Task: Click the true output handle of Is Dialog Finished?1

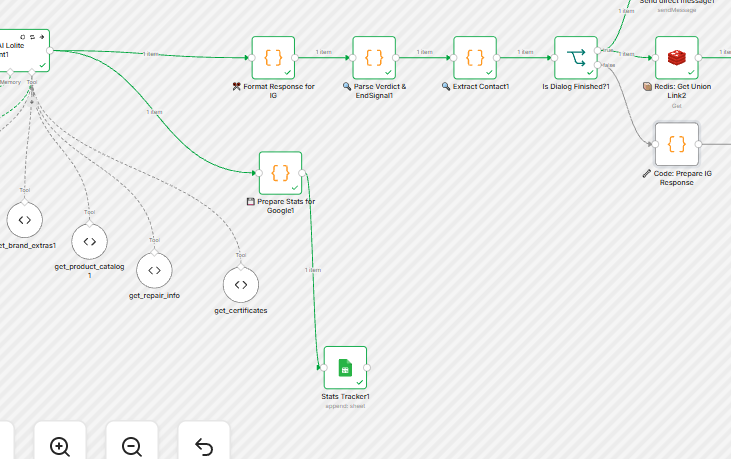Action: 598,50
